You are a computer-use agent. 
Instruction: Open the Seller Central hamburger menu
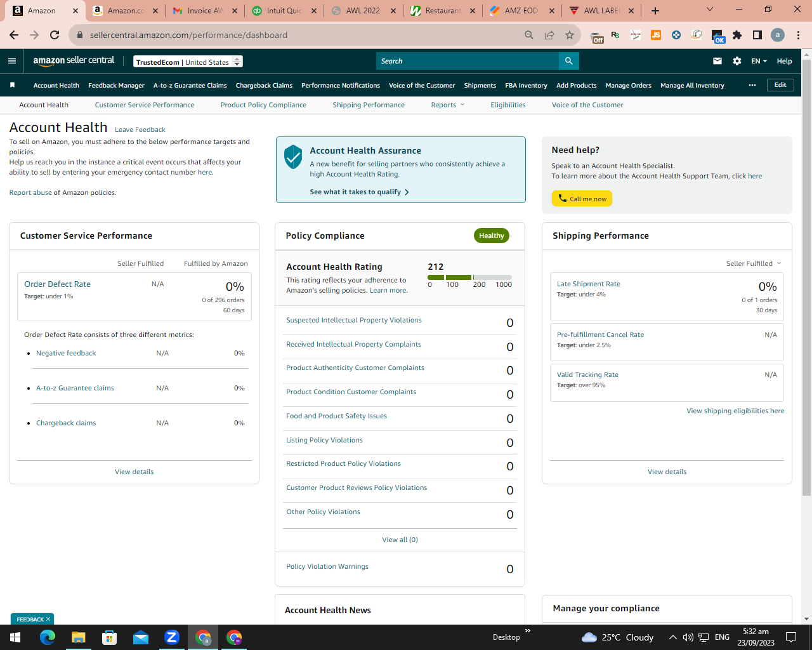coord(12,61)
